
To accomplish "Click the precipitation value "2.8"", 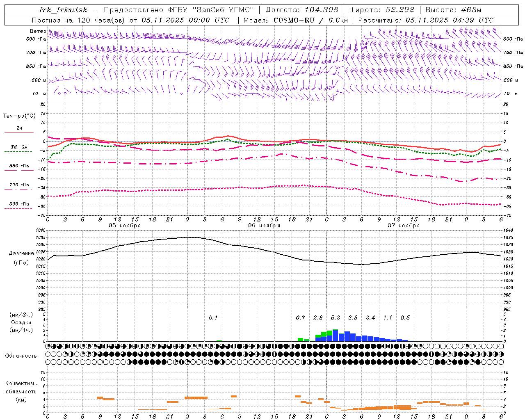I will click(318, 318).
